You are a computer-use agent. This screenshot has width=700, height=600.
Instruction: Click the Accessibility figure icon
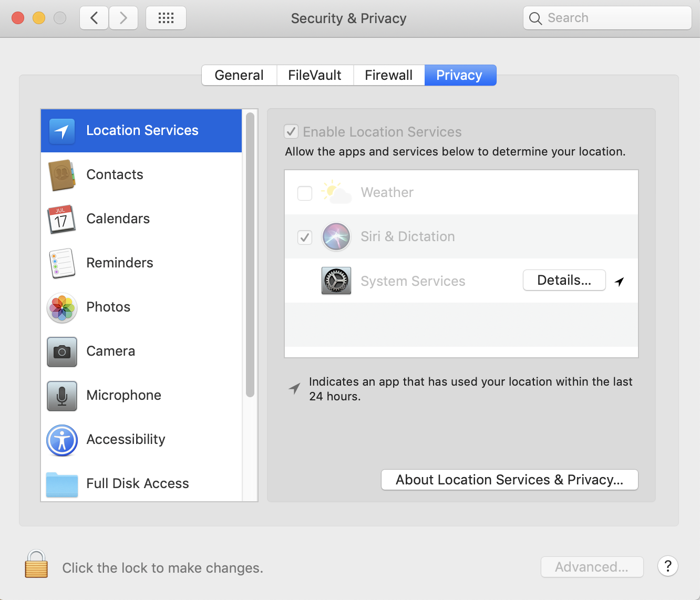62,440
